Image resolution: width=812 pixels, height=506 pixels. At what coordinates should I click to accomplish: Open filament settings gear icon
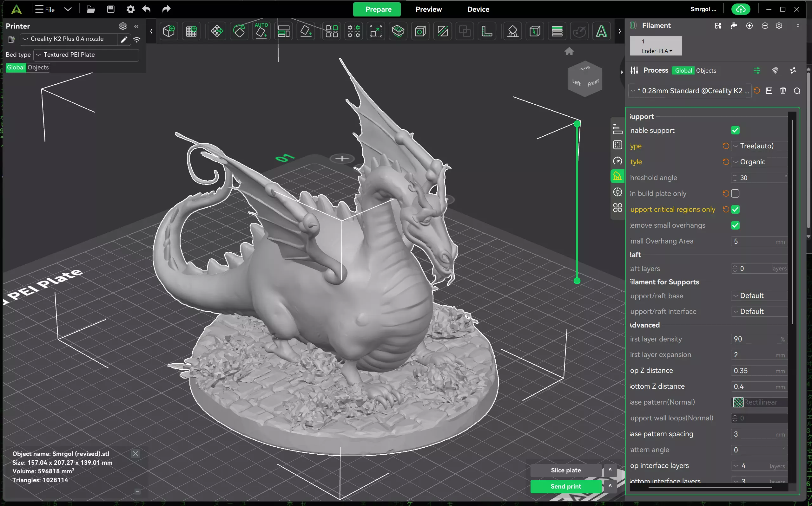(779, 26)
